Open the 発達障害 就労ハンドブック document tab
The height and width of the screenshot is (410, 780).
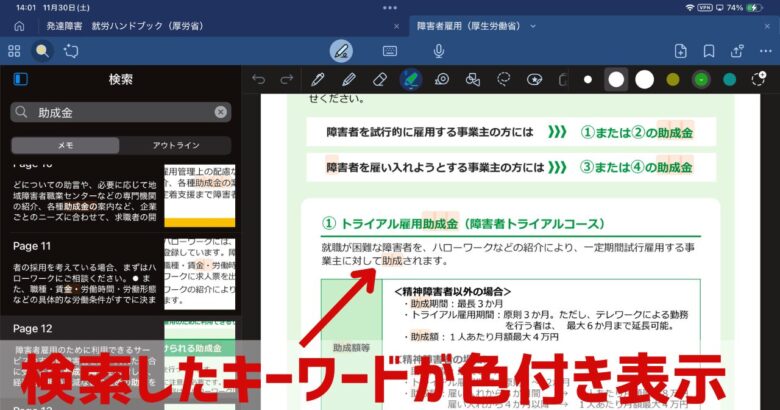124,26
